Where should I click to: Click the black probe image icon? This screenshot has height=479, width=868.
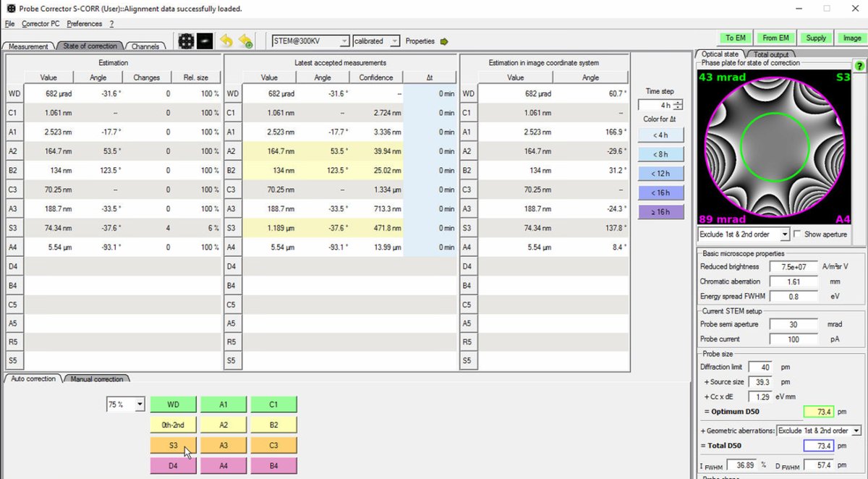coord(205,41)
